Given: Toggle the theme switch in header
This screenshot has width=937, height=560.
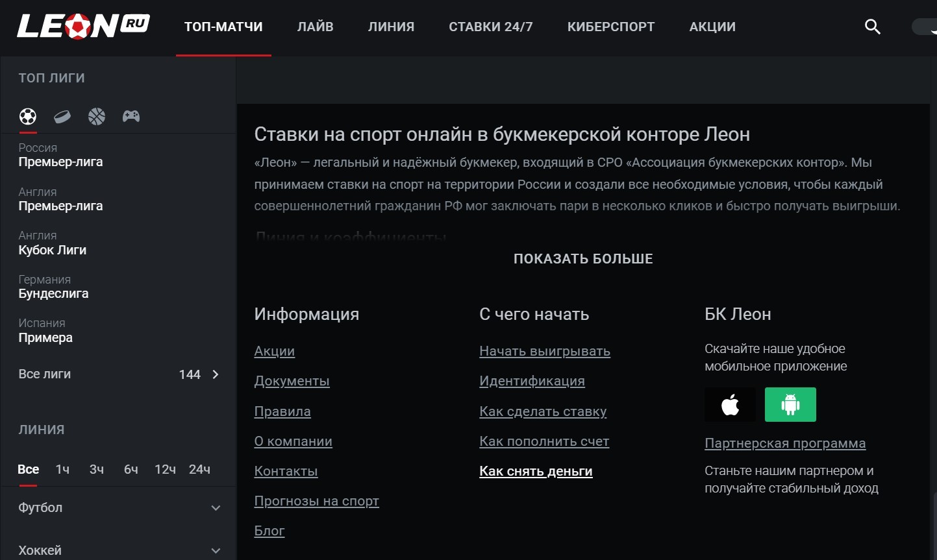Looking at the screenshot, I should (x=925, y=27).
